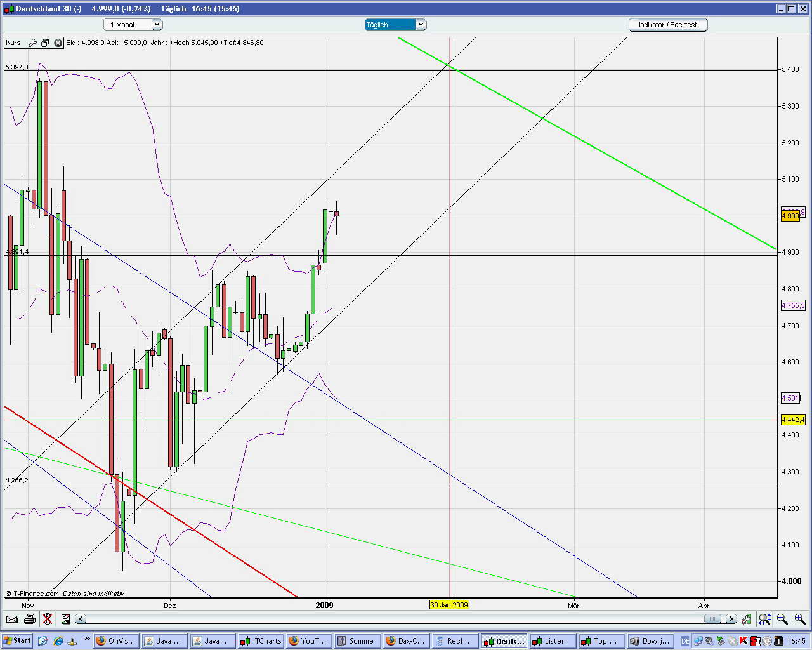
Task: Open the Kurs settings wrench icon
Action: [32, 43]
